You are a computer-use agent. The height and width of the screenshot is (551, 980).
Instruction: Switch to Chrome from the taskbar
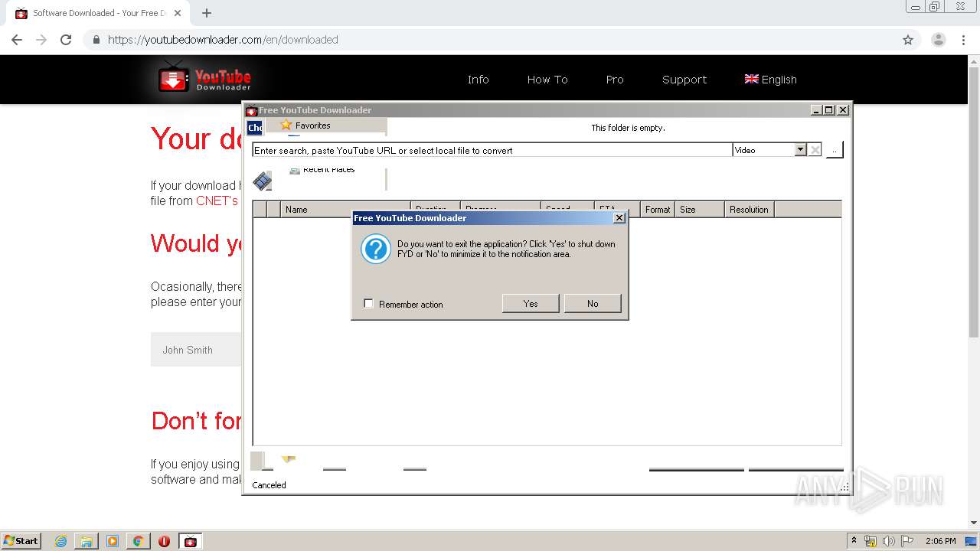(x=139, y=541)
